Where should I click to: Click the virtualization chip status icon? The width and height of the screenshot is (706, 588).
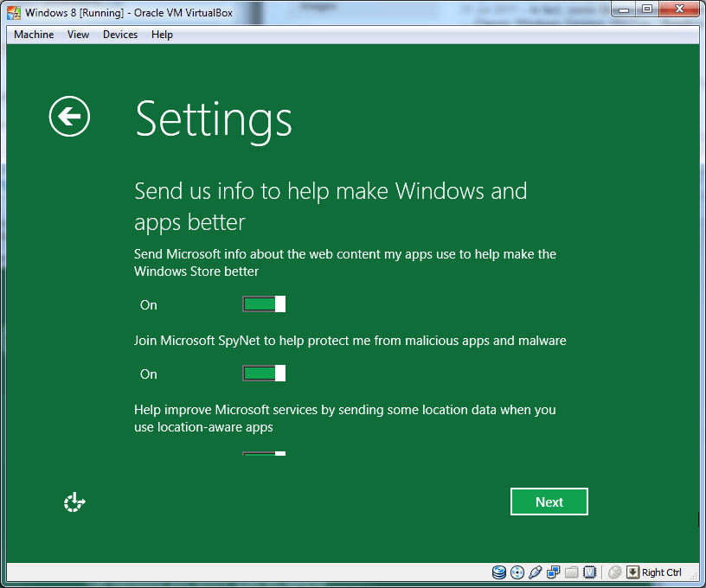coord(589,572)
